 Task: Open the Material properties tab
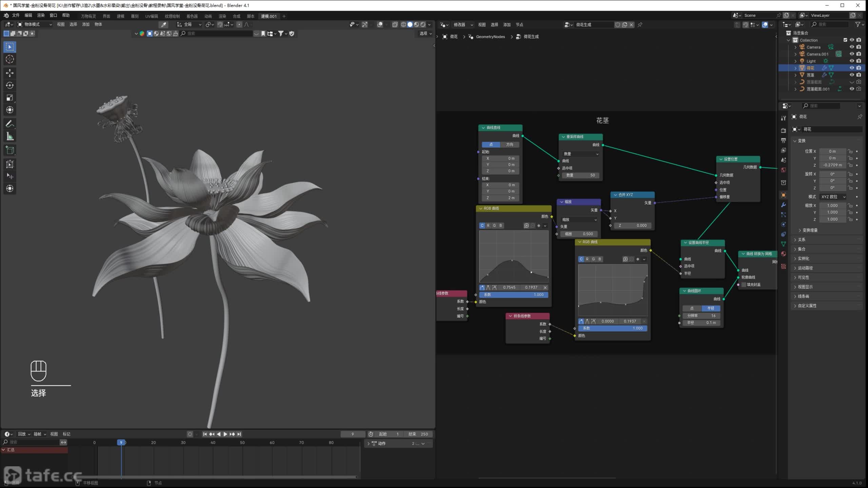click(783, 254)
